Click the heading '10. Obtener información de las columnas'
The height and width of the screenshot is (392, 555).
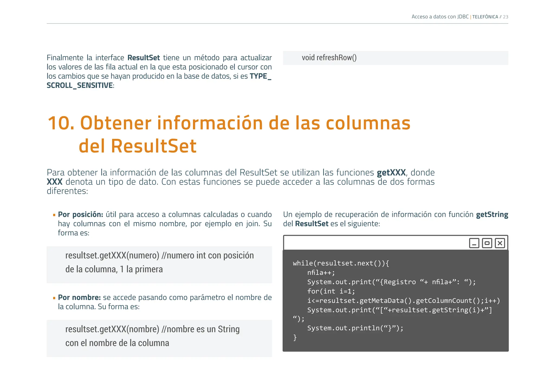[229, 123]
